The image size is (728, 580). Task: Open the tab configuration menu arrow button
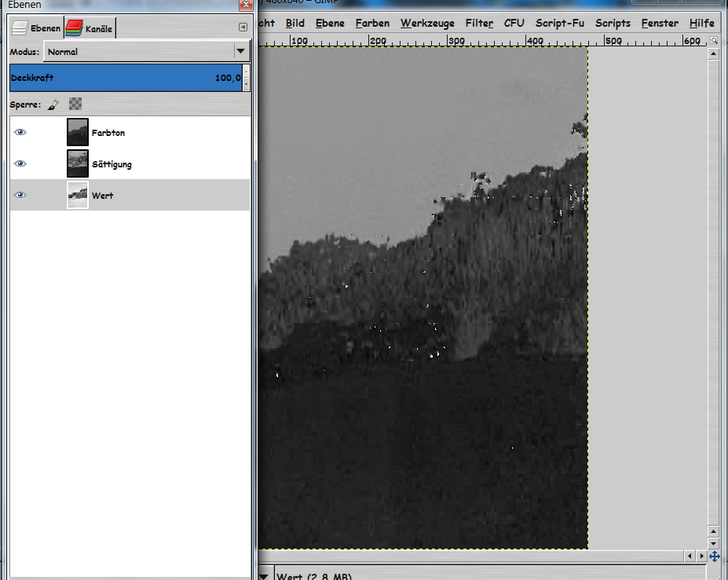pos(243,28)
